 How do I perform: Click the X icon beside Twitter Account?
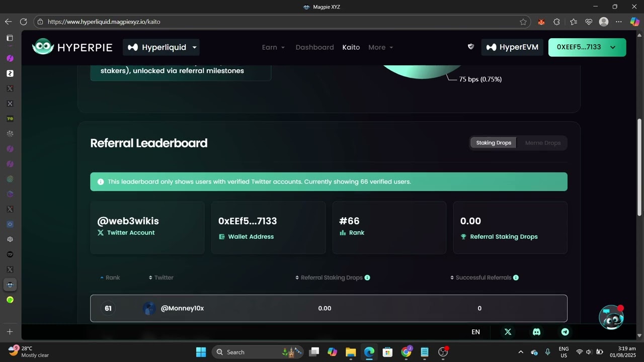(x=101, y=233)
